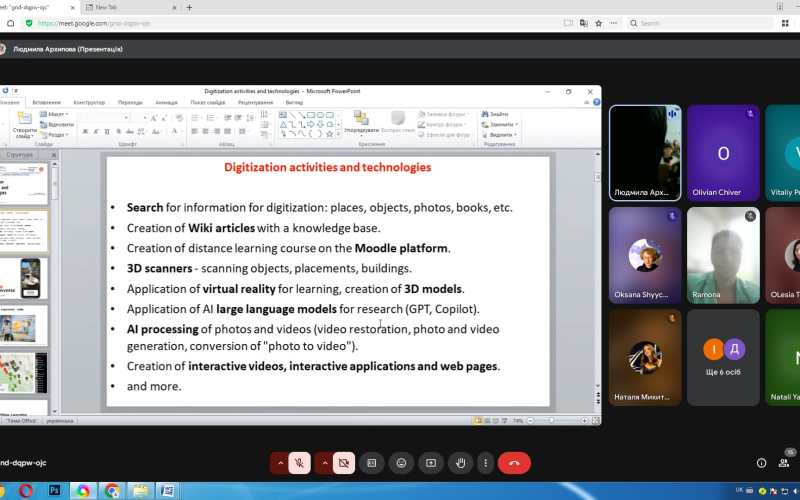Open the font name combo box

[105, 118]
